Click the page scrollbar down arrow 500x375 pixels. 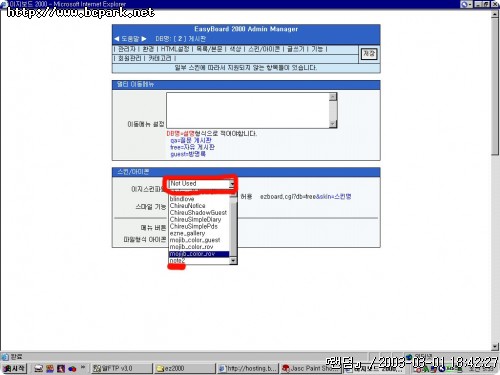click(495, 347)
